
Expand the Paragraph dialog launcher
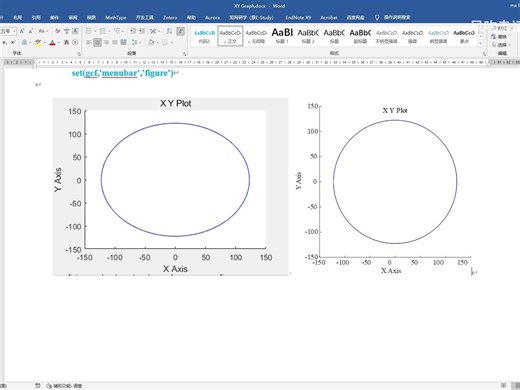point(185,54)
